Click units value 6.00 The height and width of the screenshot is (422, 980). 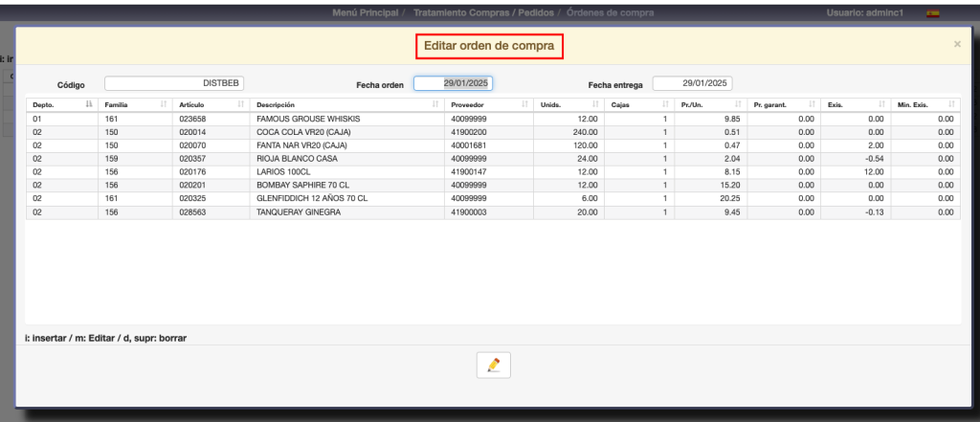click(590, 199)
